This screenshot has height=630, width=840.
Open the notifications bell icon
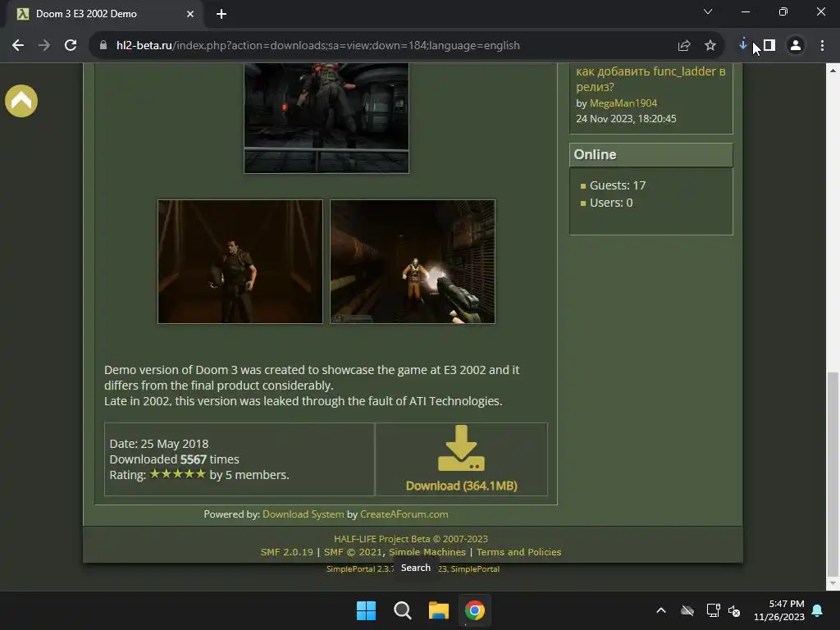[818, 610]
